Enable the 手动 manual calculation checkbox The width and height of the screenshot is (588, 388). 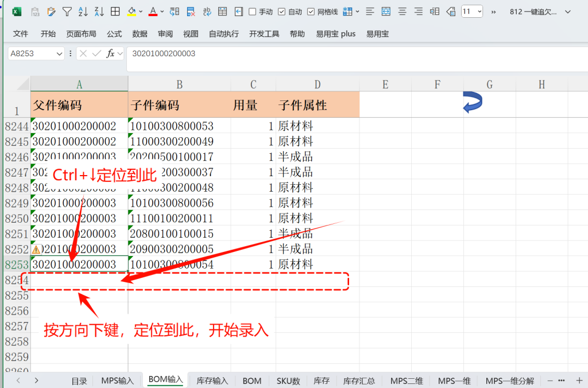pos(253,12)
